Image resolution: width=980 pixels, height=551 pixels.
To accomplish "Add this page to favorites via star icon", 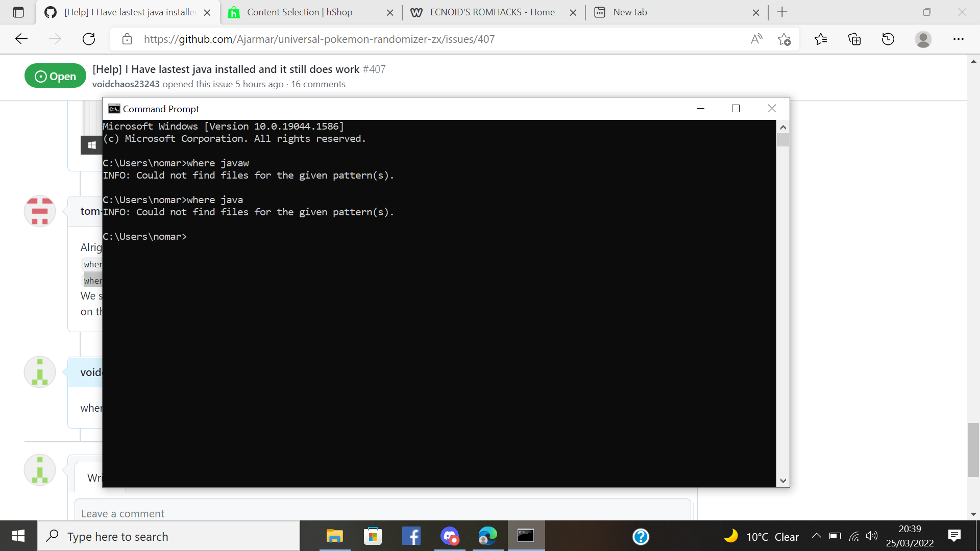I will 785,39.
